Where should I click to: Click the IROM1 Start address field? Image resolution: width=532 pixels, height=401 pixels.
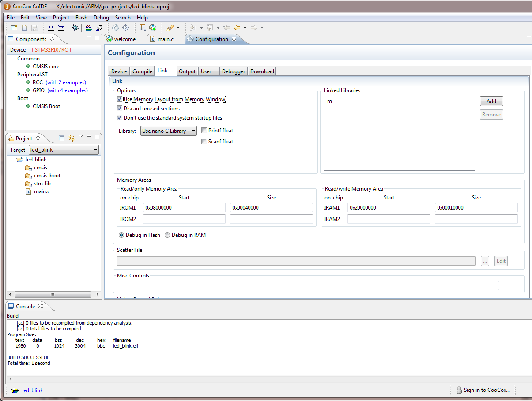(184, 208)
